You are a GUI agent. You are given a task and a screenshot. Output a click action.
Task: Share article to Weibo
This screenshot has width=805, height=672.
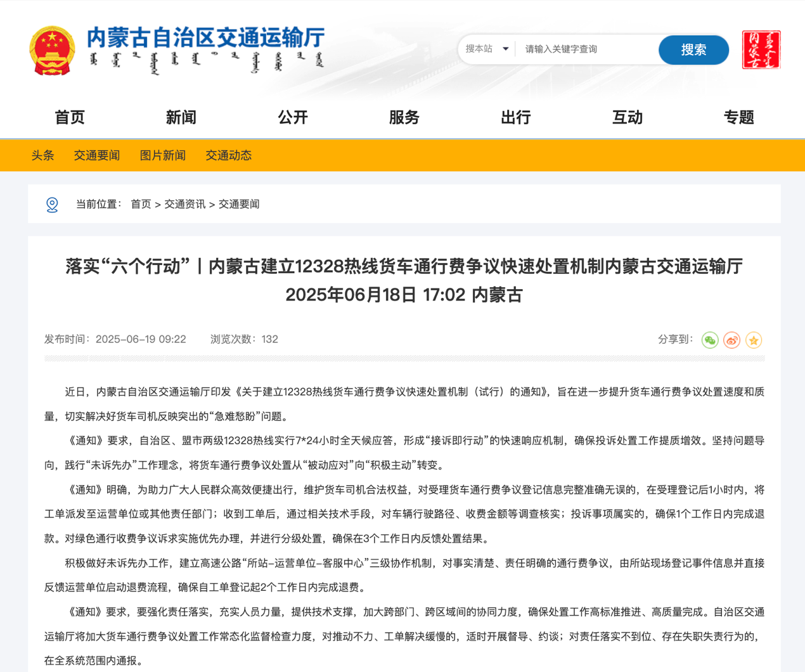click(731, 340)
